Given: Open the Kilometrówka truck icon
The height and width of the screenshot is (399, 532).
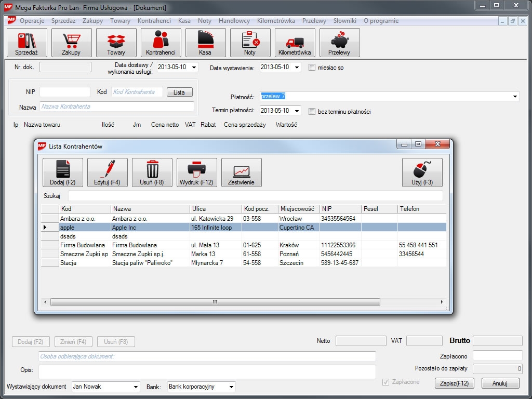Looking at the screenshot, I should 295,43.
